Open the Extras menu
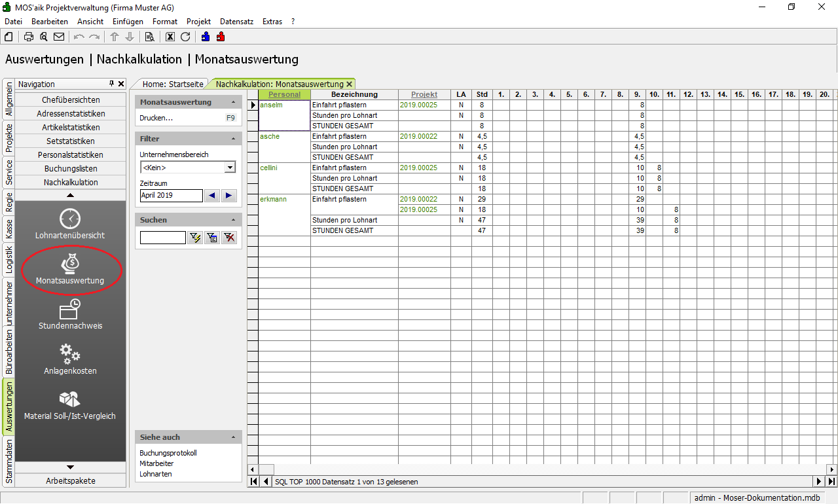Image resolution: width=838 pixels, height=504 pixels. pos(272,22)
